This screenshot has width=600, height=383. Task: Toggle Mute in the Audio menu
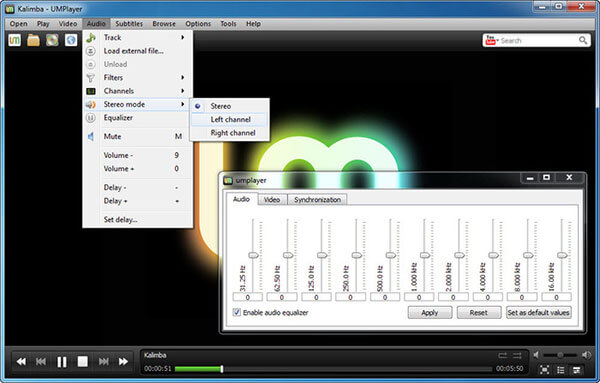[x=137, y=137]
